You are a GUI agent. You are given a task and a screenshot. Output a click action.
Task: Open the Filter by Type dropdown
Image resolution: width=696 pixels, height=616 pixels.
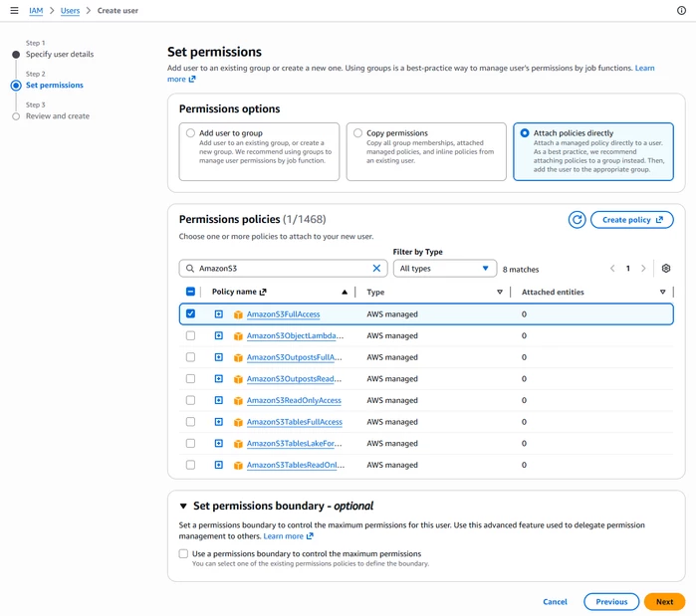coord(444,269)
